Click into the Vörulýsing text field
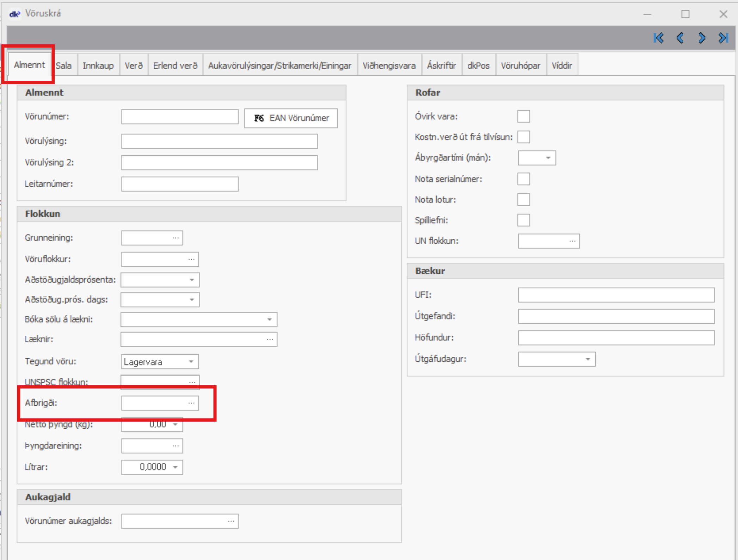The height and width of the screenshot is (560, 738). click(219, 141)
